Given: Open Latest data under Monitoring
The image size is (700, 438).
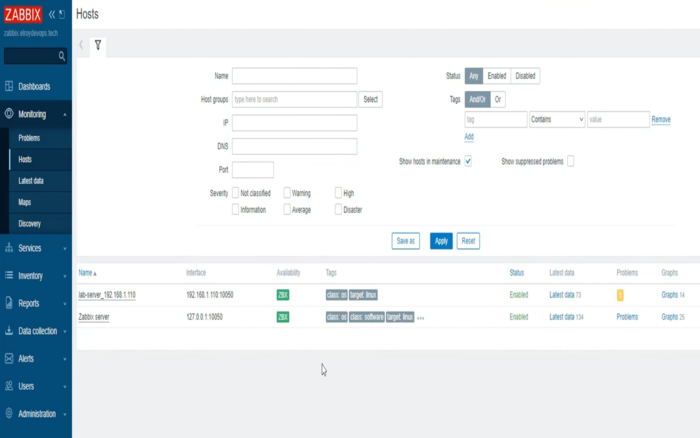Looking at the screenshot, I should coord(31,181).
